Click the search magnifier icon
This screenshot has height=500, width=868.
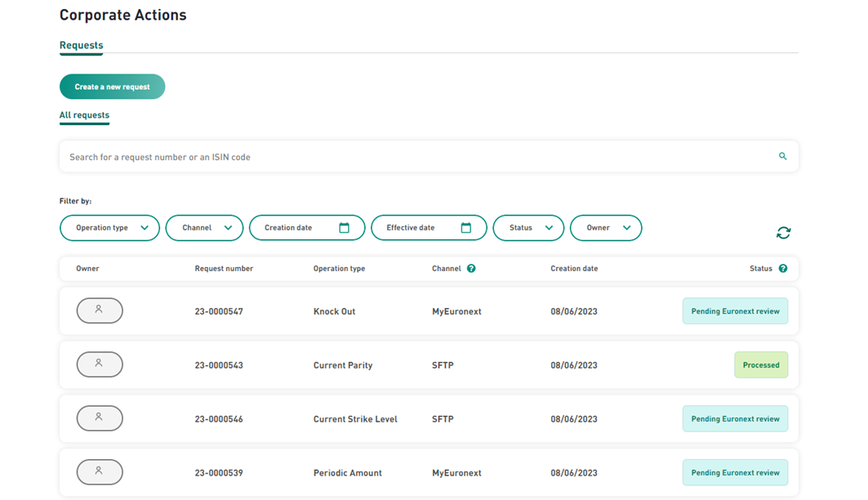point(782,156)
